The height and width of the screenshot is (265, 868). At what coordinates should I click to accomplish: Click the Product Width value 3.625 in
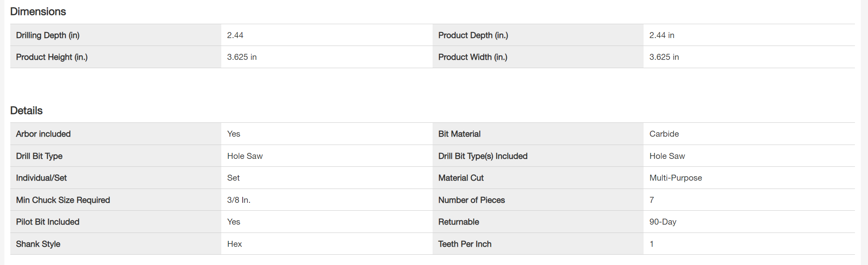pos(664,57)
